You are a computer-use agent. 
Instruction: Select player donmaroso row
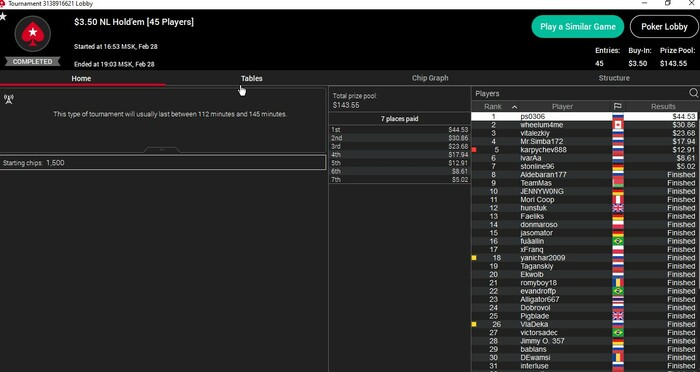tap(584, 225)
